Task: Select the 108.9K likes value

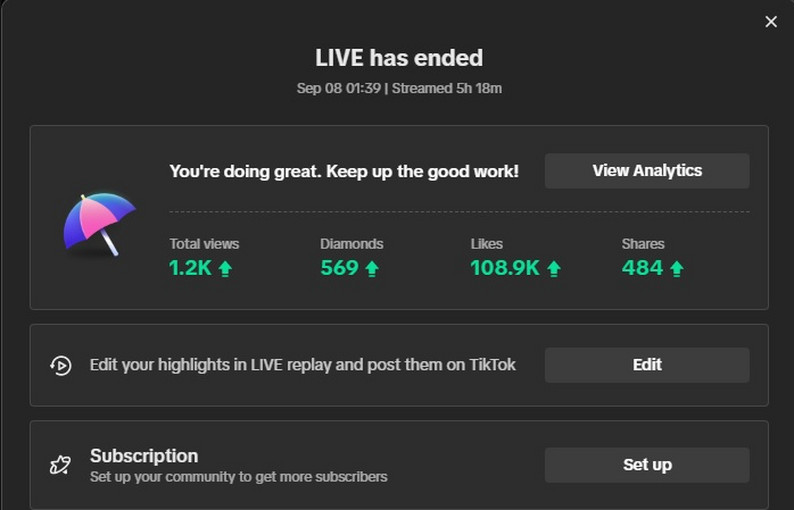Action: tap(505, 268)
